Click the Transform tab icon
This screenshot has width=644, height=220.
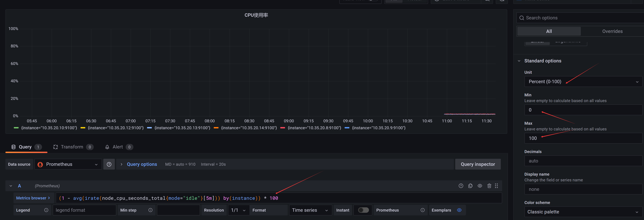click(56, 147)
